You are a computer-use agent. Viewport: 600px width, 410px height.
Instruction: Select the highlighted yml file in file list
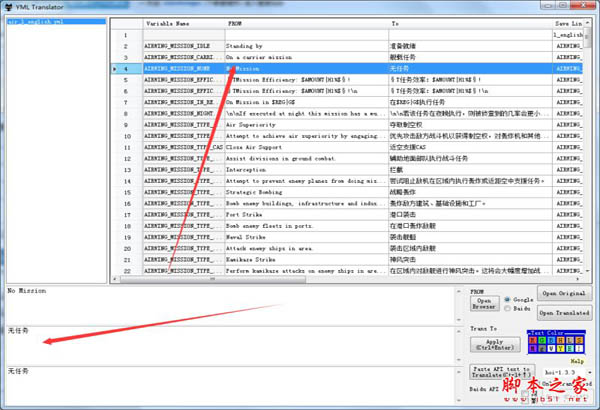pos(56,21)
